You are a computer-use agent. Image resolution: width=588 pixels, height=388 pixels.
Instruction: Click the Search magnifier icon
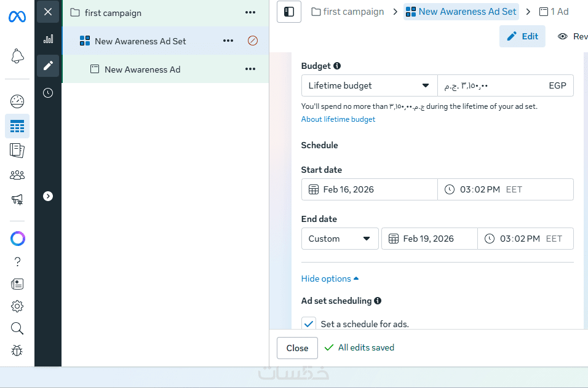[17, 328]
